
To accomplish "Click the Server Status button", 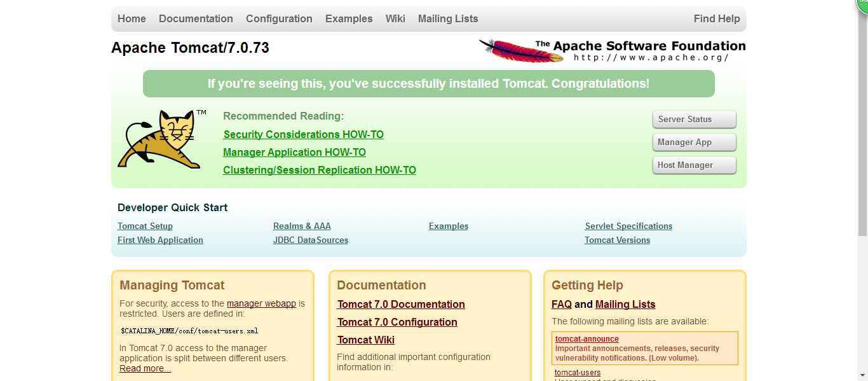I will (x=694, y=120).
